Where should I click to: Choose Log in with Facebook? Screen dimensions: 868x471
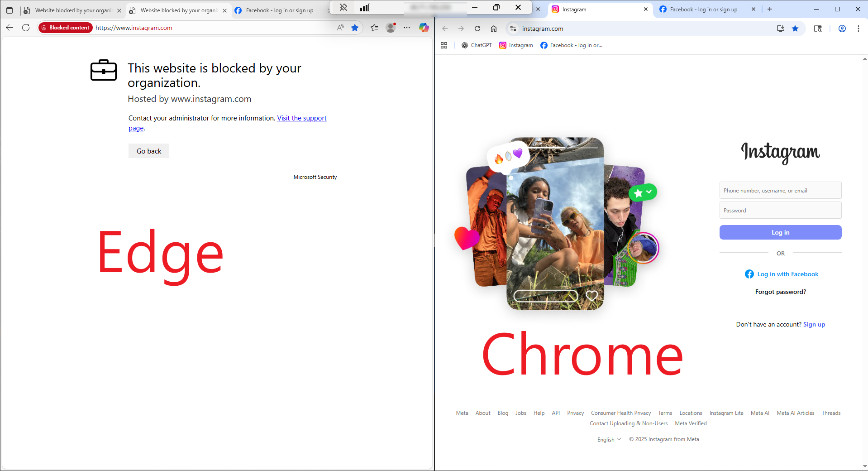[x=782, y=274]
